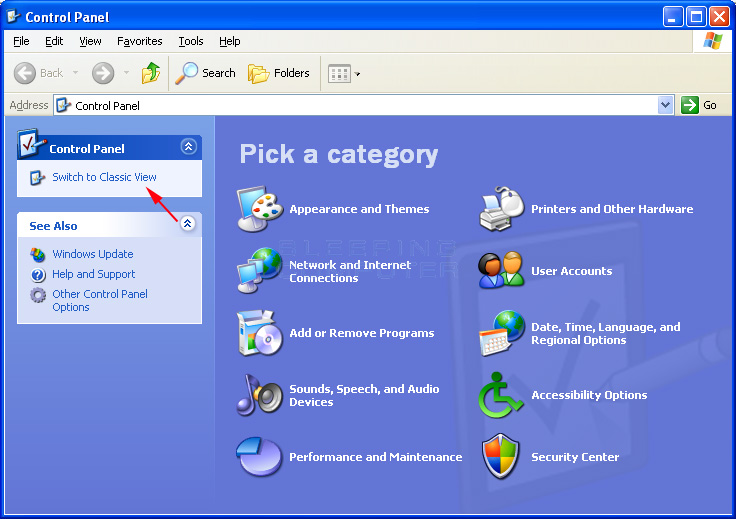Click the Search magnifier toolbar button
Screen dimensions: 736x519
pyautogui.click(x=205, y=73)
